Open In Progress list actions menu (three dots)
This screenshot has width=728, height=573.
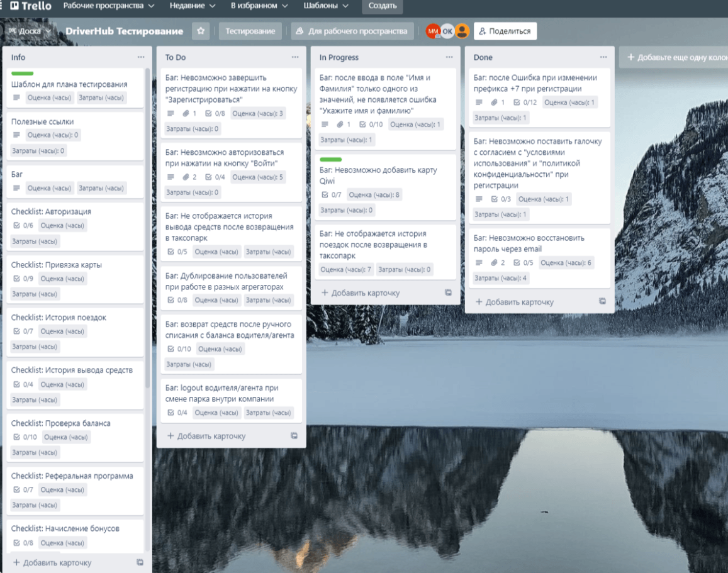tap(449, 57)
